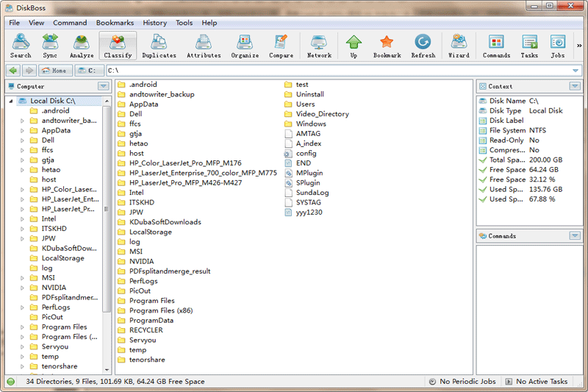
Task: Click the Organize toolbar icon
Action: [245, 46]
